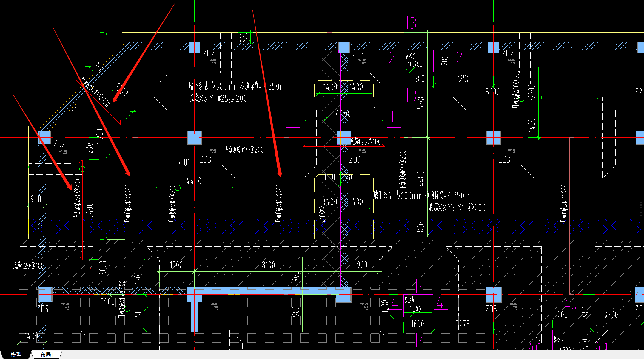Select the 900 dimension text
Screen dimensions: 644x359
tap(36, 199)
